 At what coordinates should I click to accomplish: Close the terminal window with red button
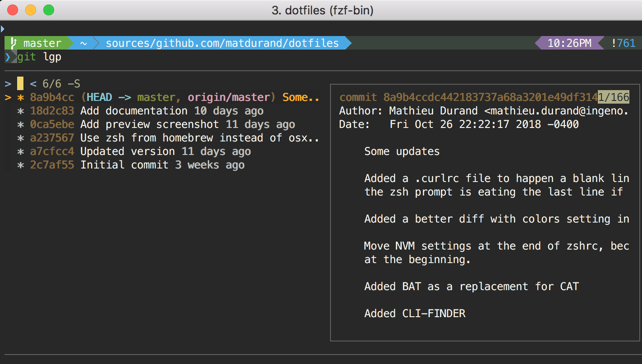point(13,10)
